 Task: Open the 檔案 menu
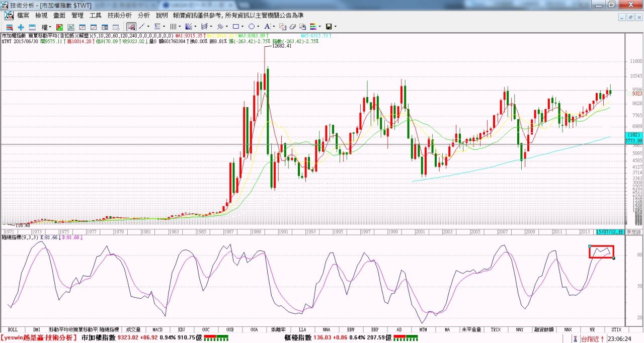coord(23,16)
